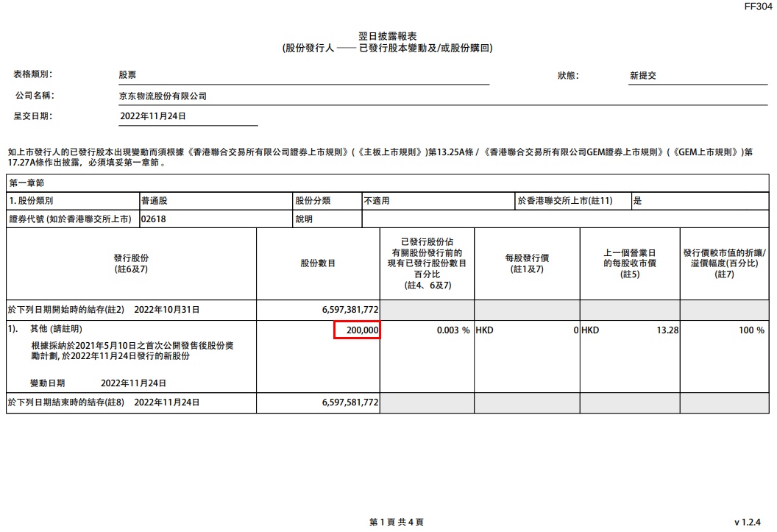Image resolution: width=777 pixels, height=532 pixels.
Task: Select the opening balance value 6,597,381,772
Action: (350, 310)
